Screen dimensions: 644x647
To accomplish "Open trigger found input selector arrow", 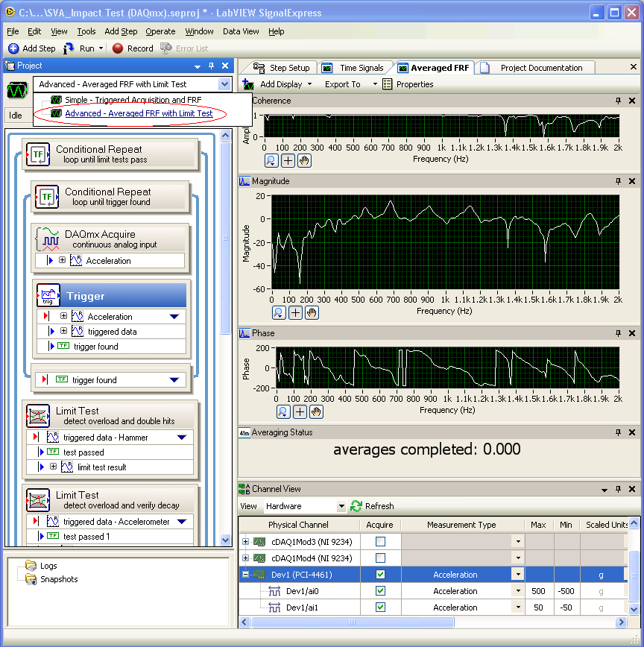I will 174,379.
